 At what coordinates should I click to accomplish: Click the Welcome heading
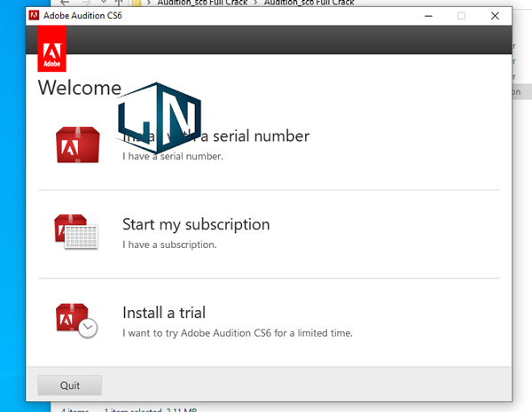click(x=80, y=88)
